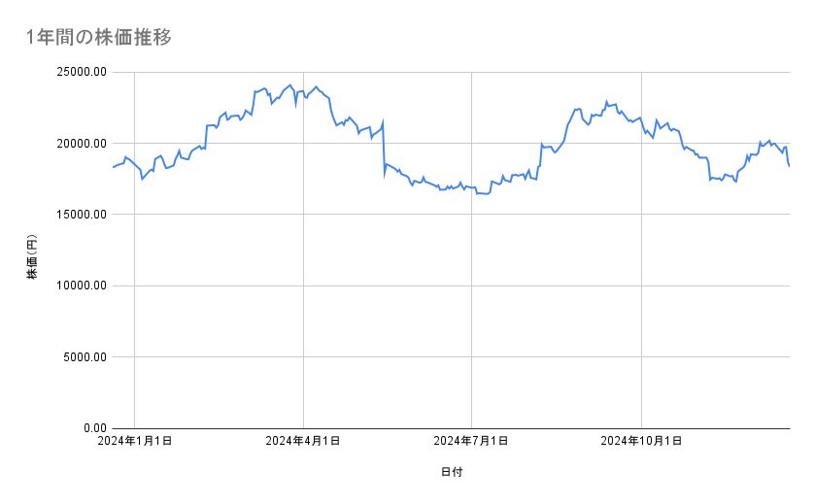Screen dimensions: 815x504
Task: Select the 2024年10月1日 date label
Action: point(641,442)
